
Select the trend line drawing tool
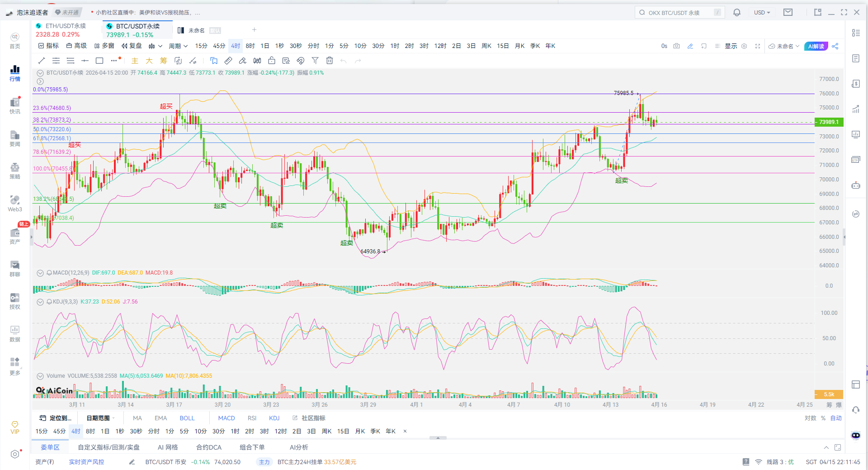pos(42,61)
